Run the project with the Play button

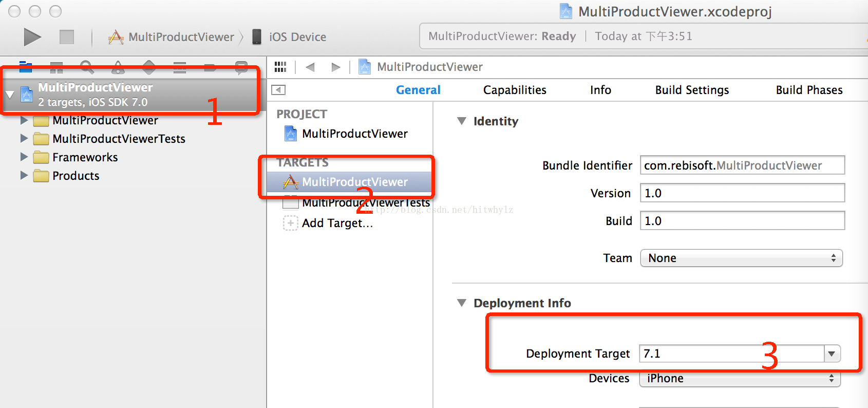click(32, 37)
